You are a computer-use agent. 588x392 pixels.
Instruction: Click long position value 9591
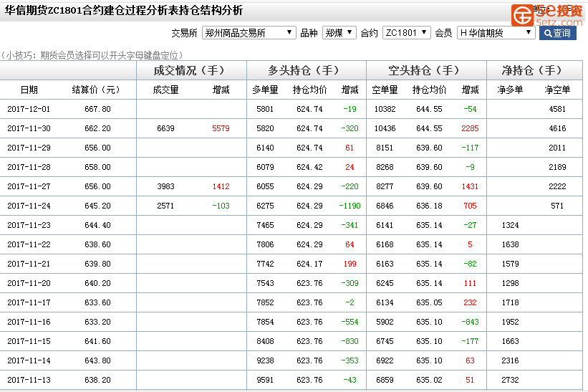pos(265,380)
